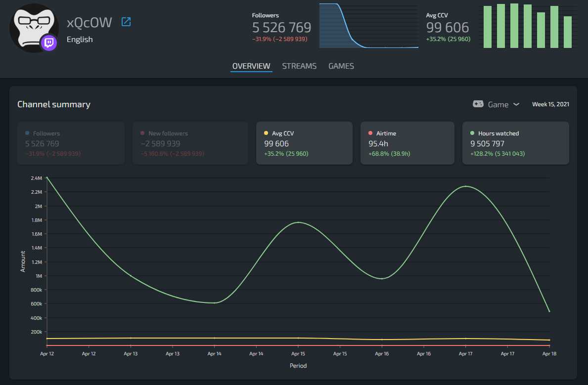This screenshot has width=588, height=385.
Task: Toggle the Hours watched series card
Action: click(x=516, y=143)
